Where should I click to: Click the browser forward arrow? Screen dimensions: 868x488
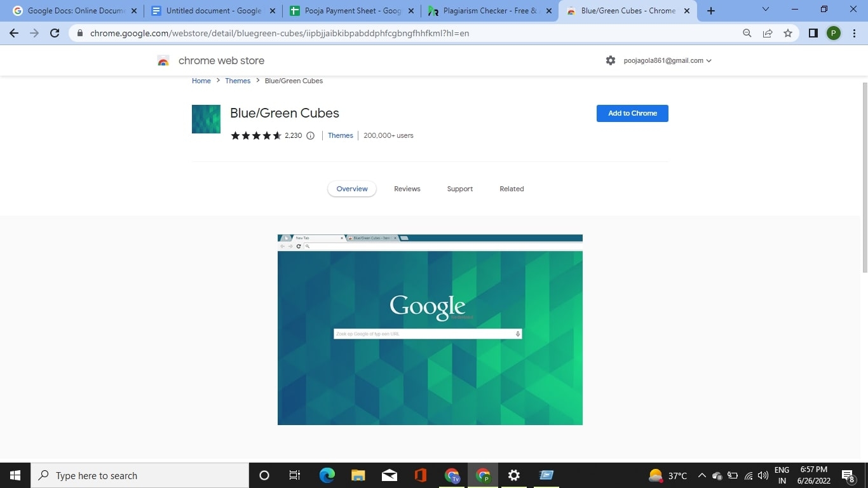click(x=34, y=33)
